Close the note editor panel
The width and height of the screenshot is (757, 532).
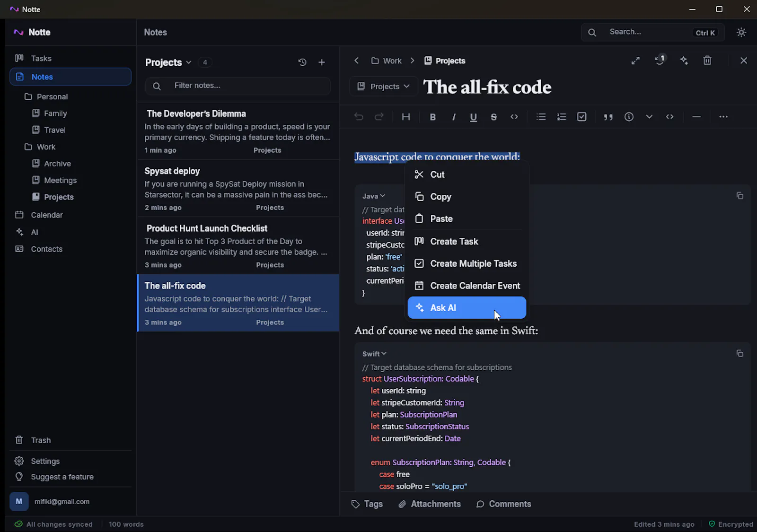tap(743, 61)
